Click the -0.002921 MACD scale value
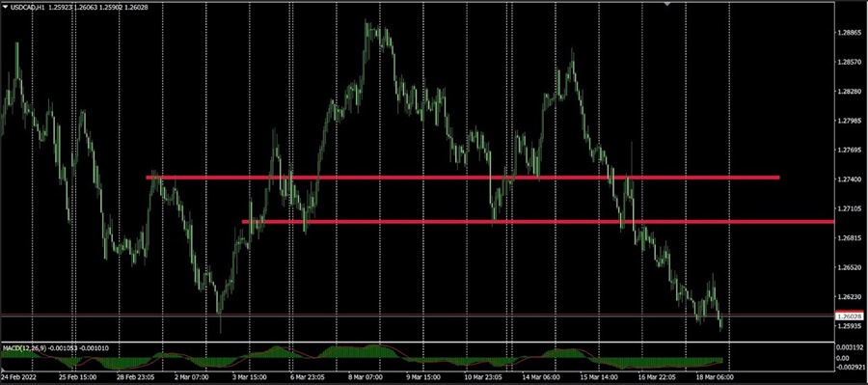Screen dimensions: 868x385 tap(850, 367)
